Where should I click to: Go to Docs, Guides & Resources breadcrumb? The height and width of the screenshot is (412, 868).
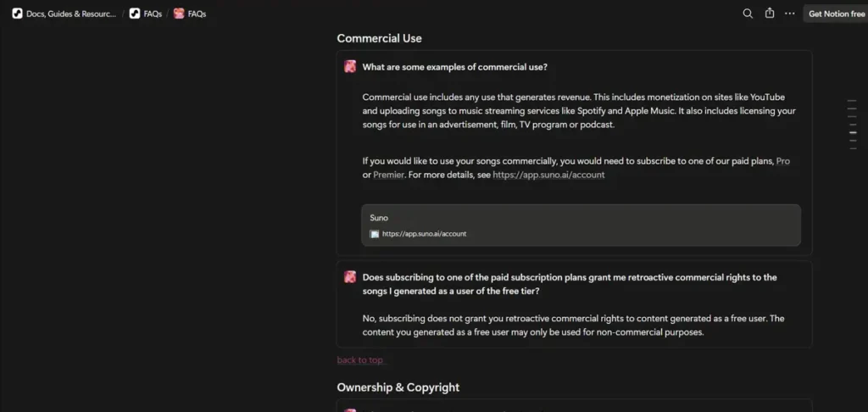point(71,14)
